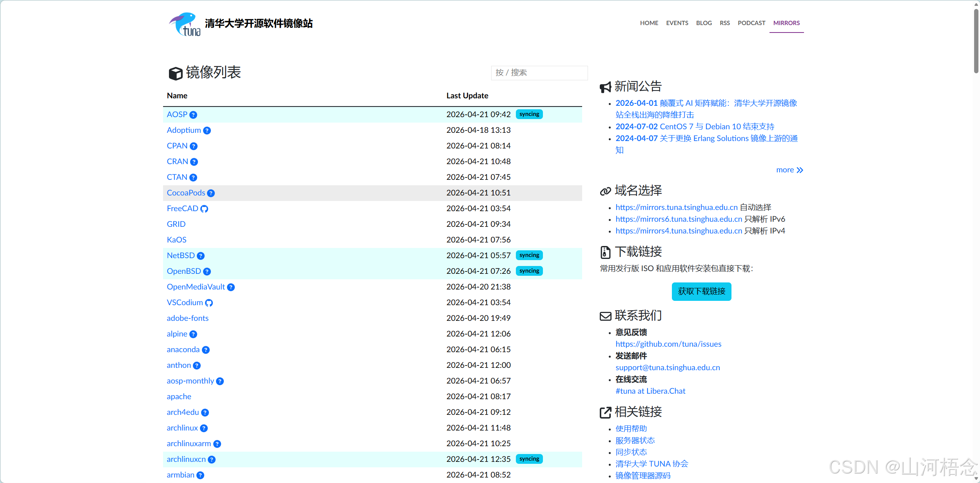Open the Adoptium mirror link
The width and height of the screenshot is (980, 483).
tap(184, 130)
